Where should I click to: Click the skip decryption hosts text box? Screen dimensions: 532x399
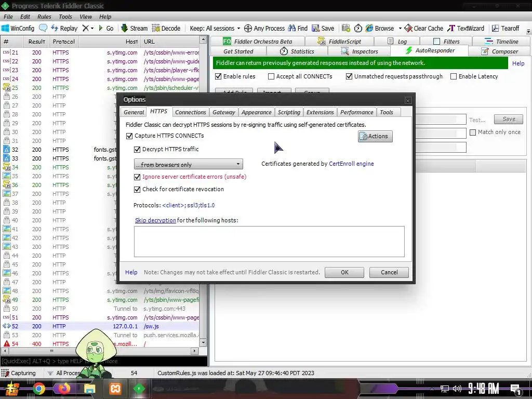click(x=269, y=241)
